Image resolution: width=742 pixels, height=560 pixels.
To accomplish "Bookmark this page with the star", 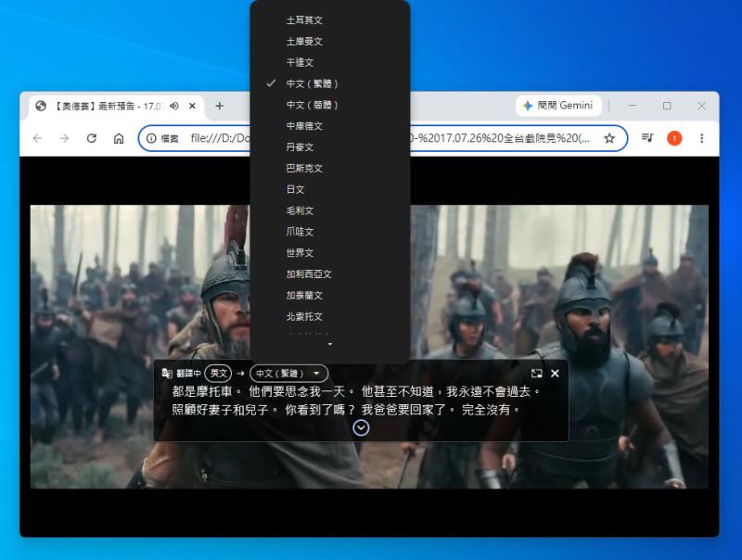I will (609, 138).
